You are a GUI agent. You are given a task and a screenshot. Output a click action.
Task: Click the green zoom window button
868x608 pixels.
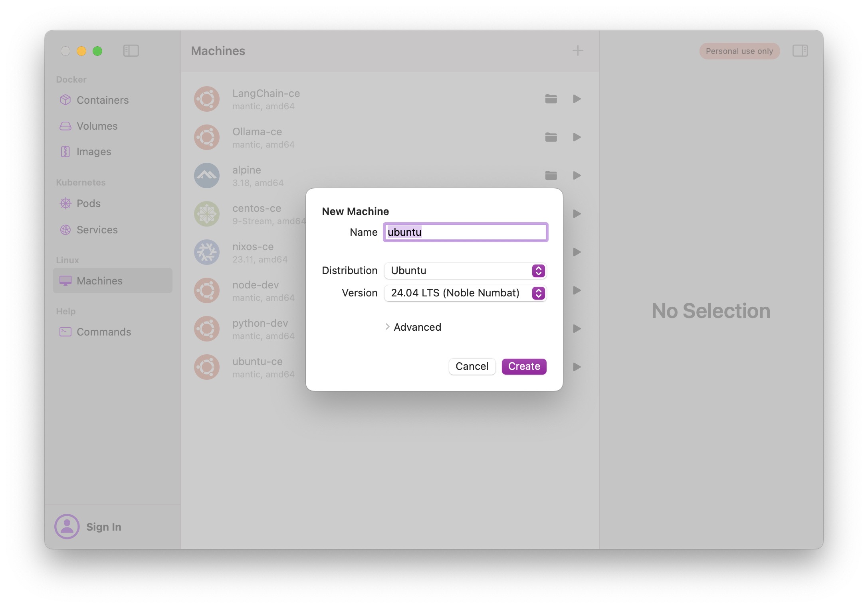pos(97,51)
